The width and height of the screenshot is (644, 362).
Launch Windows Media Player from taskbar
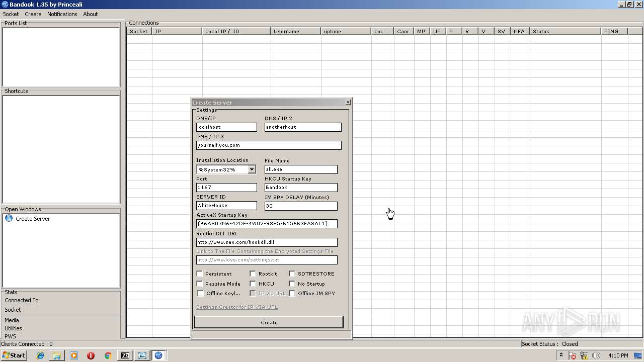[x=74, y=355]
